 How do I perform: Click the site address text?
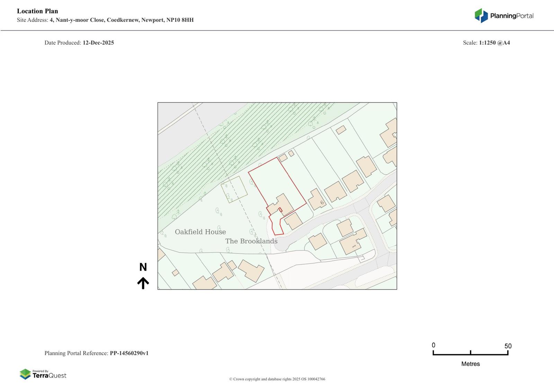tap(121, 20)
